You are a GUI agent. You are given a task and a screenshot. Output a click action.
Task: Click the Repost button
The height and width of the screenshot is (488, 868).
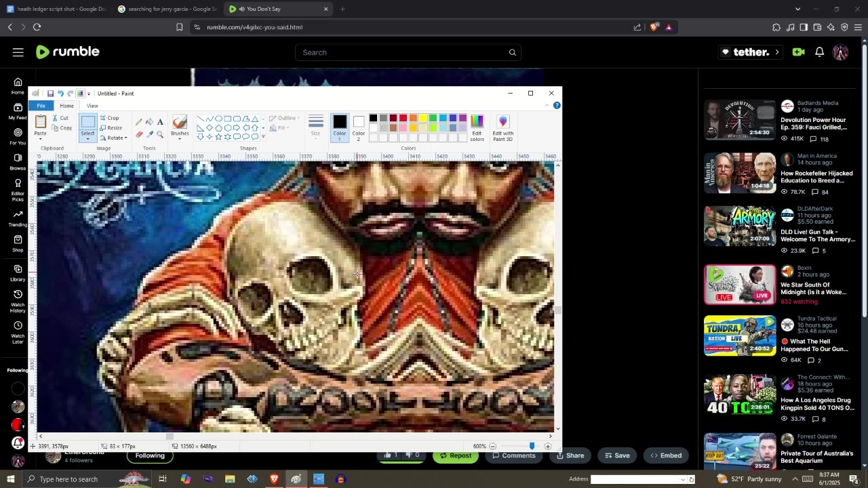coord(455,455)
